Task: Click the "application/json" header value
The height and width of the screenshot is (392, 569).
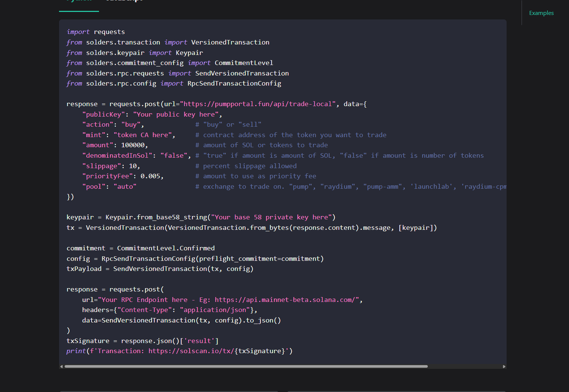Action: pos(215,310)
